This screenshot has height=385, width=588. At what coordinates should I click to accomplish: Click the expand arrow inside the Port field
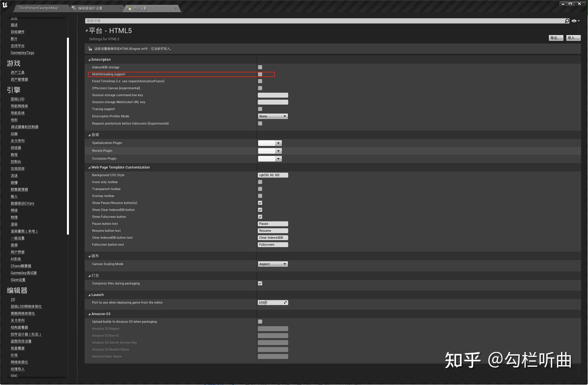[286, 302]
